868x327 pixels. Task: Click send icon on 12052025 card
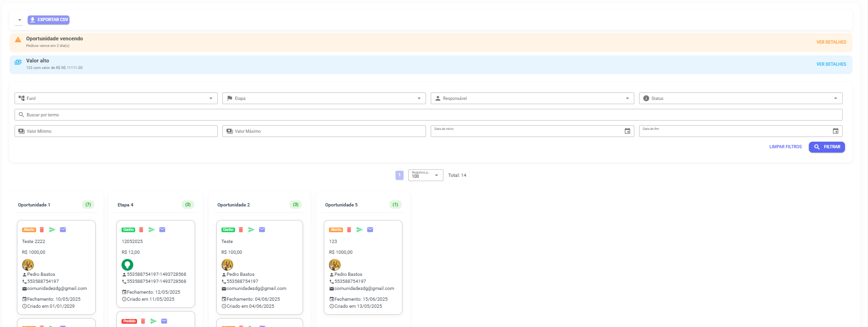(x=152, y=230)
